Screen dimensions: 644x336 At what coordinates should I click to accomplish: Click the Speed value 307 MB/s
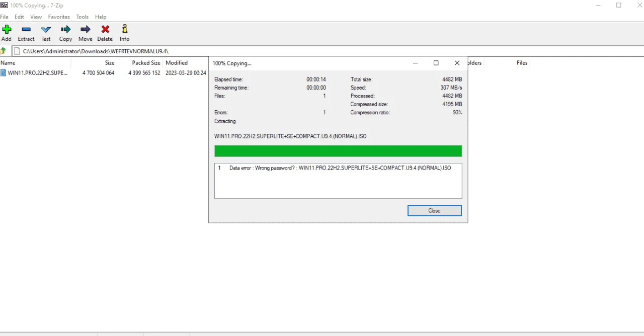(451, 88)
